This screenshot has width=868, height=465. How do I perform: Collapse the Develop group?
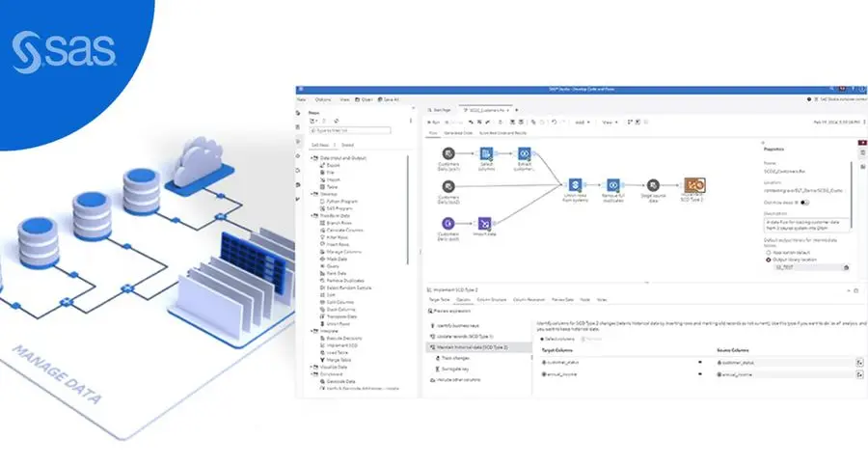[x=312, y=194]
